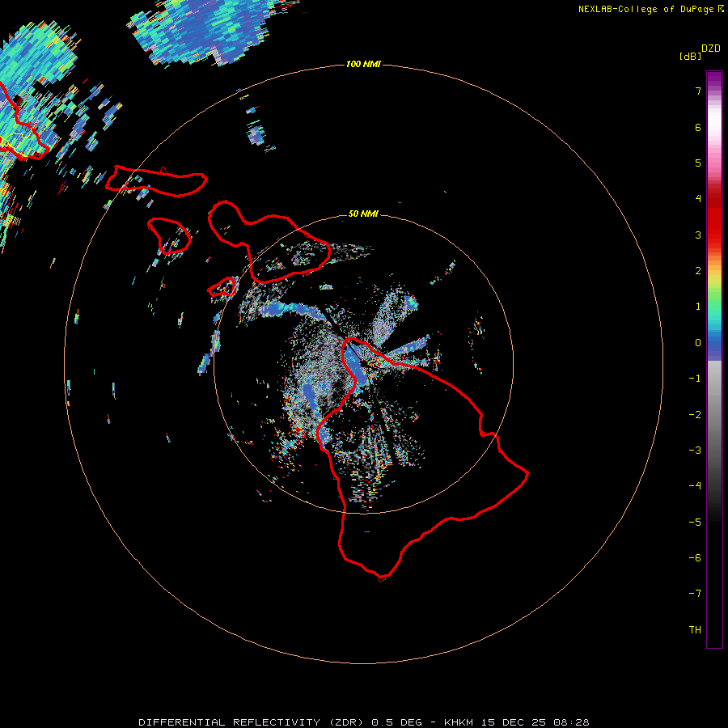Select the 7 dB tick on the color scale
The width and height of the screenshot is (728, 728).
(698, 91)
